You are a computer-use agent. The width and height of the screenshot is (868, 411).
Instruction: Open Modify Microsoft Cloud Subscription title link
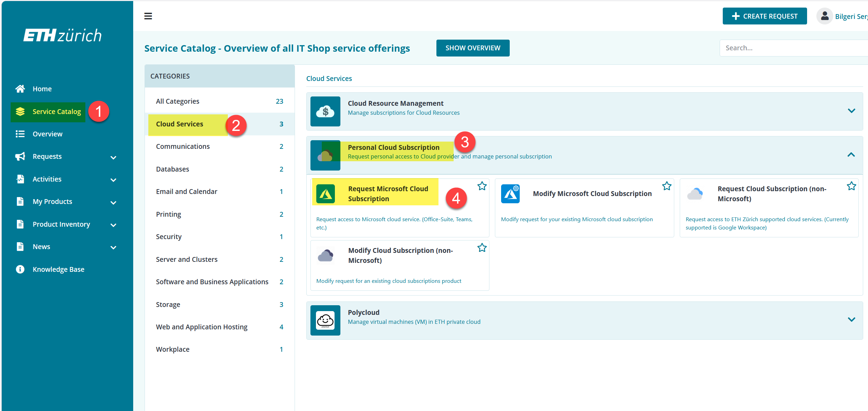tap(592, 194)
